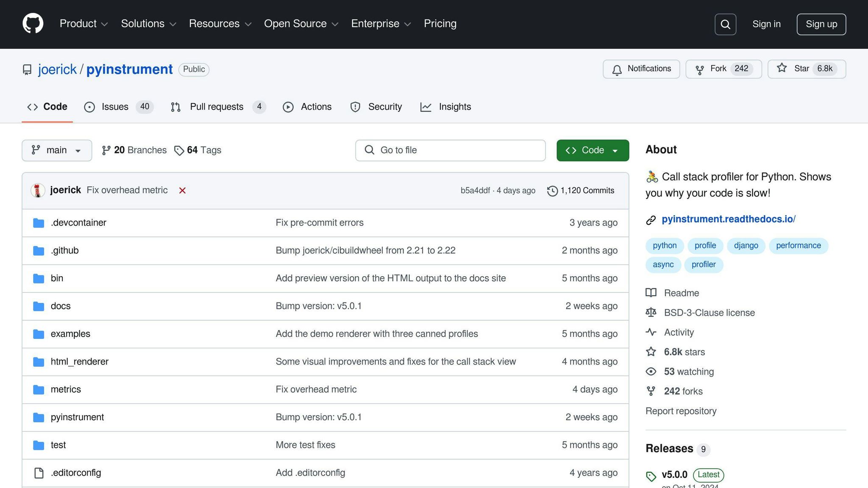
Task: Select the python topic tag
Action: click(664, 245)
